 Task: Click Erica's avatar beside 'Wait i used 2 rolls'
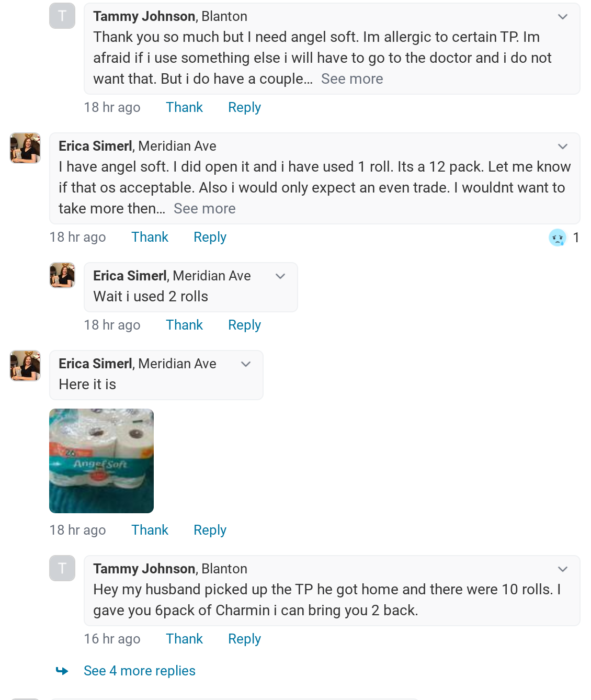pos(62,275)
